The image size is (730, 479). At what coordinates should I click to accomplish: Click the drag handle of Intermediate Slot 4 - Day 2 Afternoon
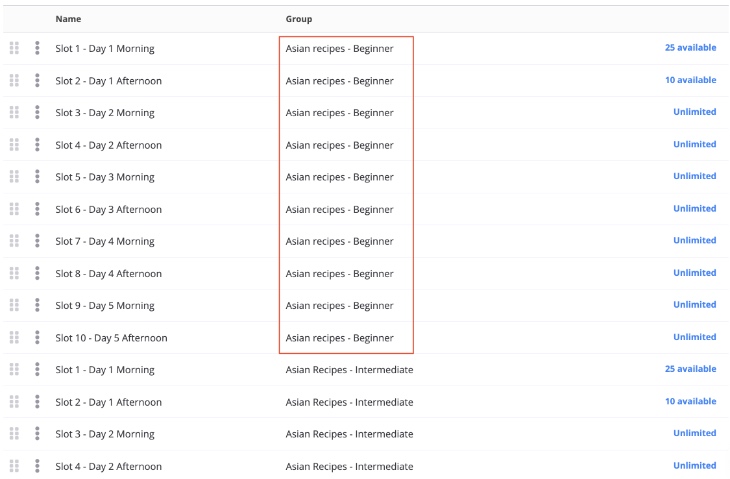(14, 466)
